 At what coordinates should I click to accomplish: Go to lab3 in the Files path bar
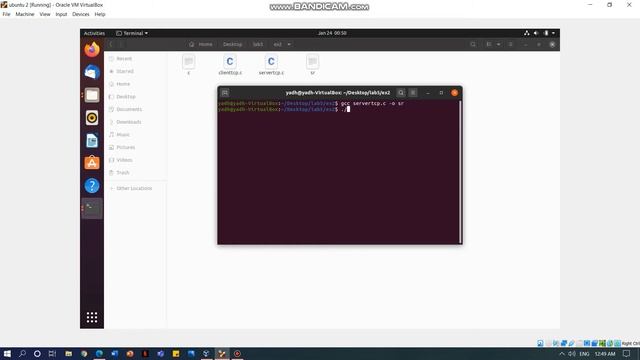tap(258, 44)
